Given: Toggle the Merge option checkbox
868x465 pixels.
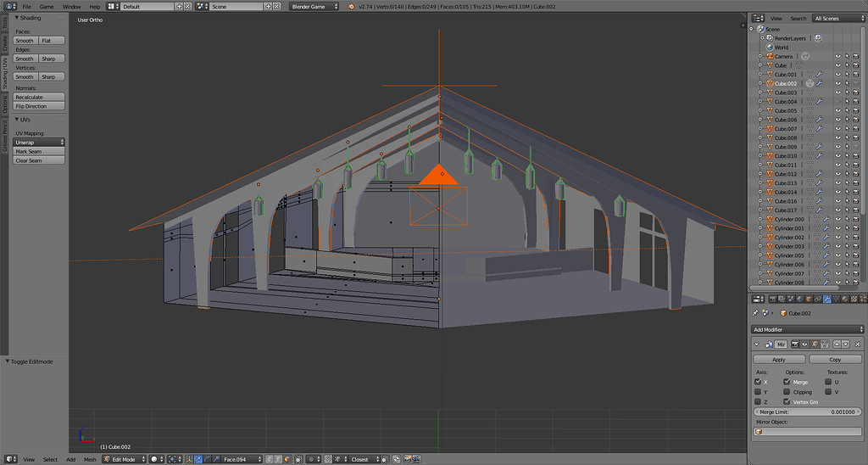Looking at the screenshot, I should coord(787,381).
